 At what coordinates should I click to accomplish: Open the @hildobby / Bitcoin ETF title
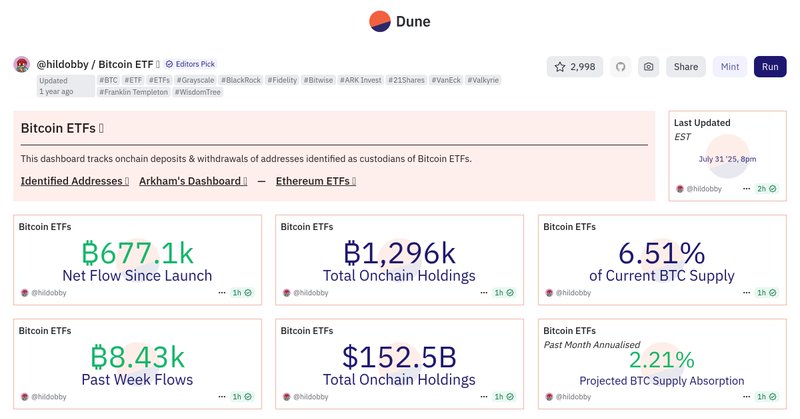[98, 64]
